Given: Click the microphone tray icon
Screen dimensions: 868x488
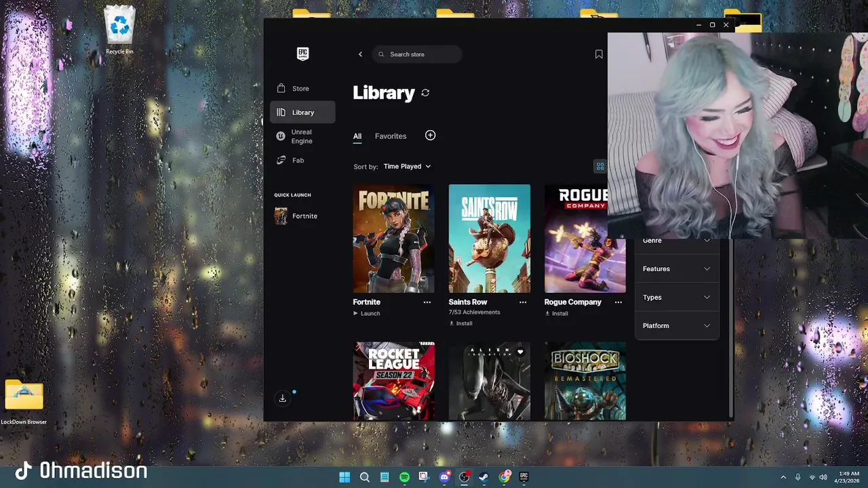Looking at the screenshot, I should click(798, 477).
